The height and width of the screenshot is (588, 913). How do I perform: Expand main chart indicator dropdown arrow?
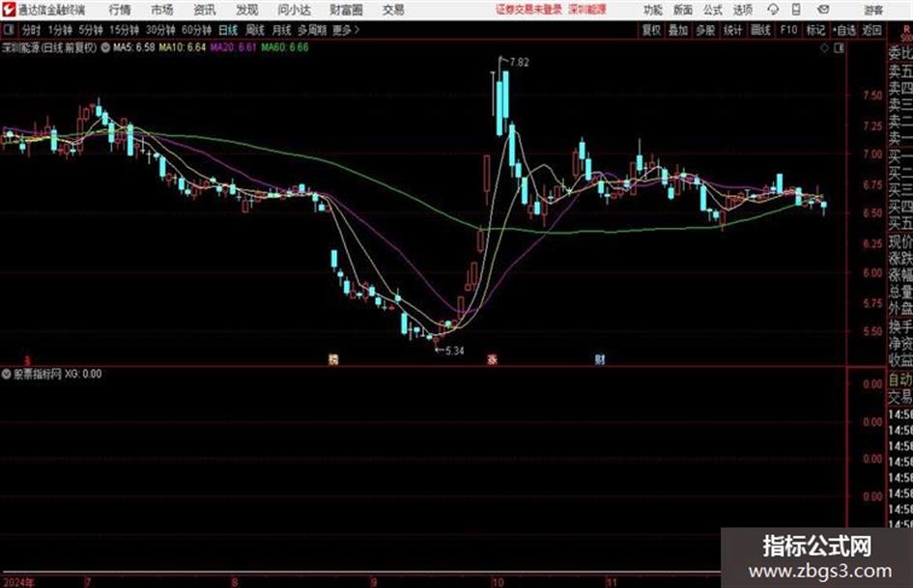point(105,48)
